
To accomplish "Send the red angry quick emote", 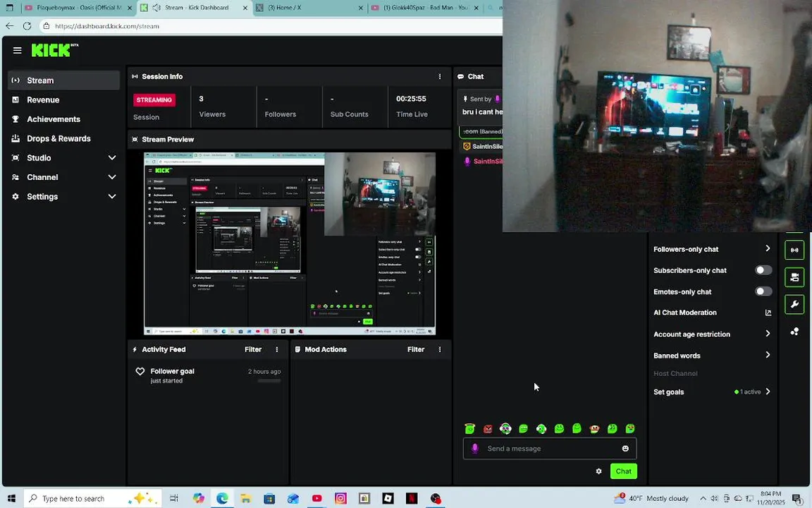I will click(488, 429).
